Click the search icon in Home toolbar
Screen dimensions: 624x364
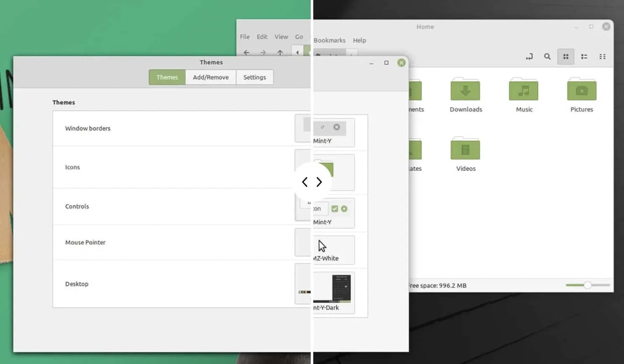coord(547,57)
